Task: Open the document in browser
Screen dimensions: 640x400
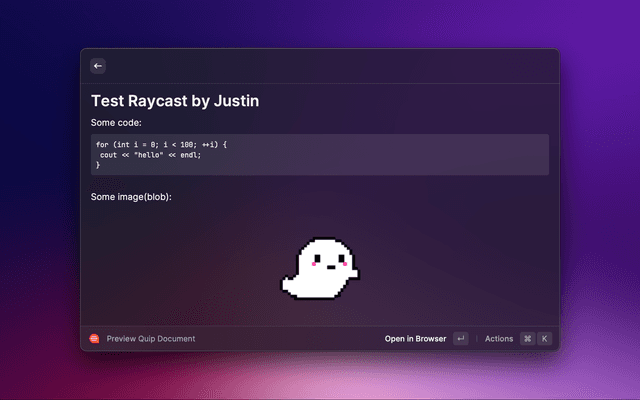Action: coord(415,339)
